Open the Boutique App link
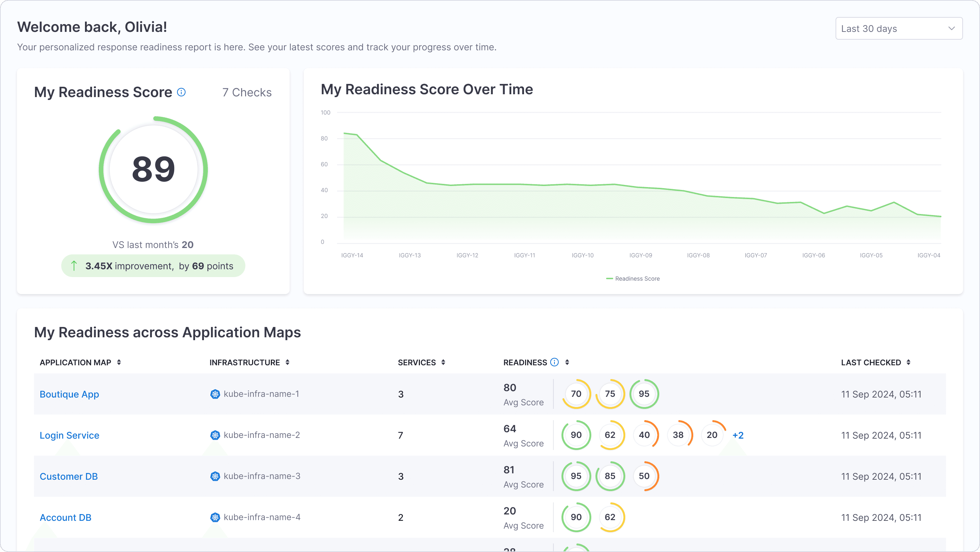980x552 pixels. [69, 394]
